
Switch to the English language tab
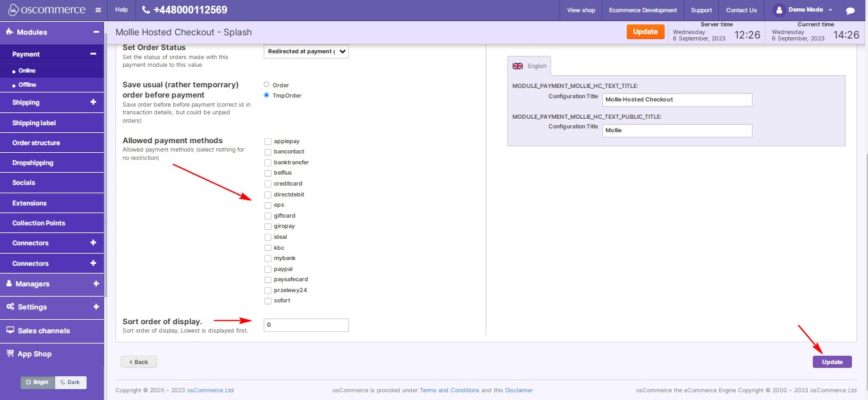tap(529, 66)
